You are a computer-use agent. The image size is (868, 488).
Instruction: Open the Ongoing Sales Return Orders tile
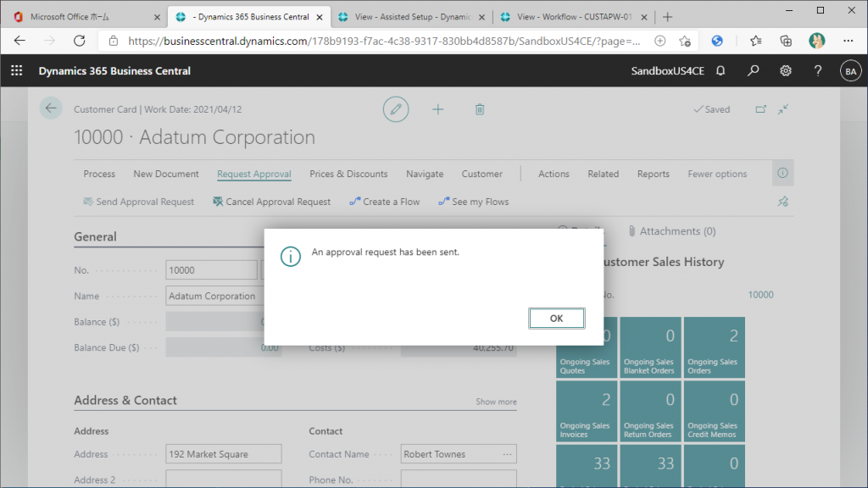pos(650,411)
